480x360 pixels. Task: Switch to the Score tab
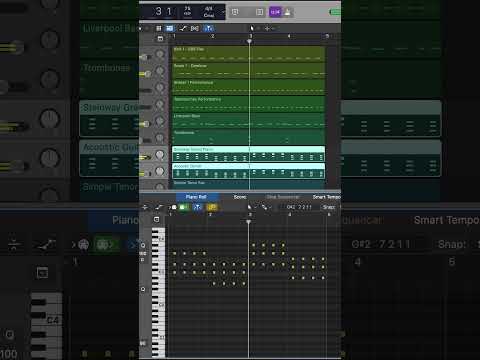coord(240,197)
